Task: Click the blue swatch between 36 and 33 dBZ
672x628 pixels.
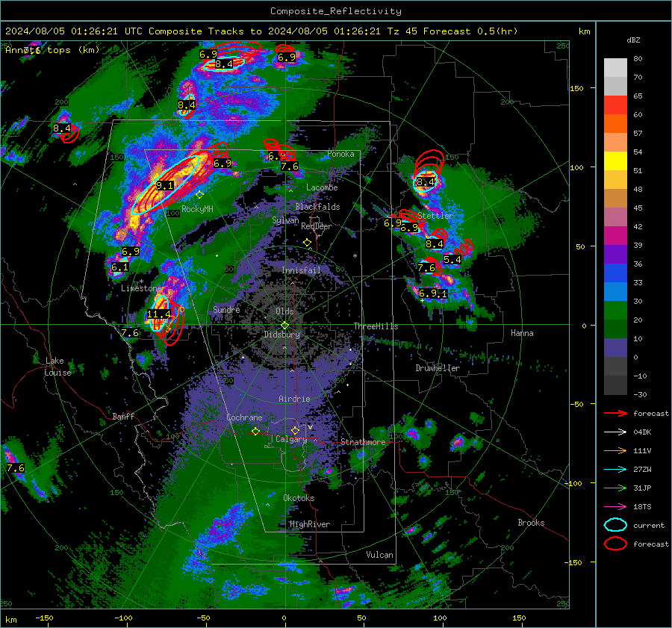Action: coord(615,273)
